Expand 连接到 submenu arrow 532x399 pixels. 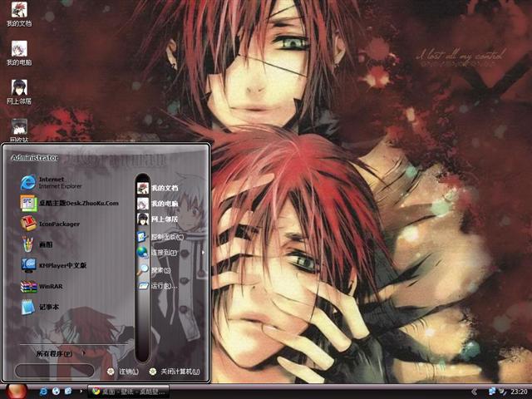(x=203, y=253)
